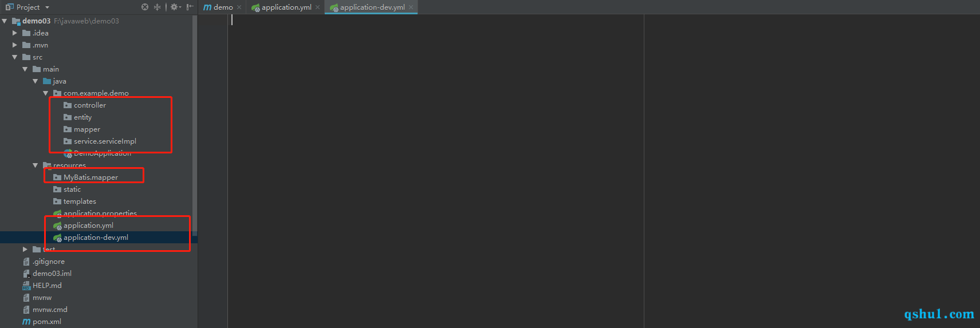The image size is (980, 328).
Task: Select the mvnw file
Action: point(42,298)
